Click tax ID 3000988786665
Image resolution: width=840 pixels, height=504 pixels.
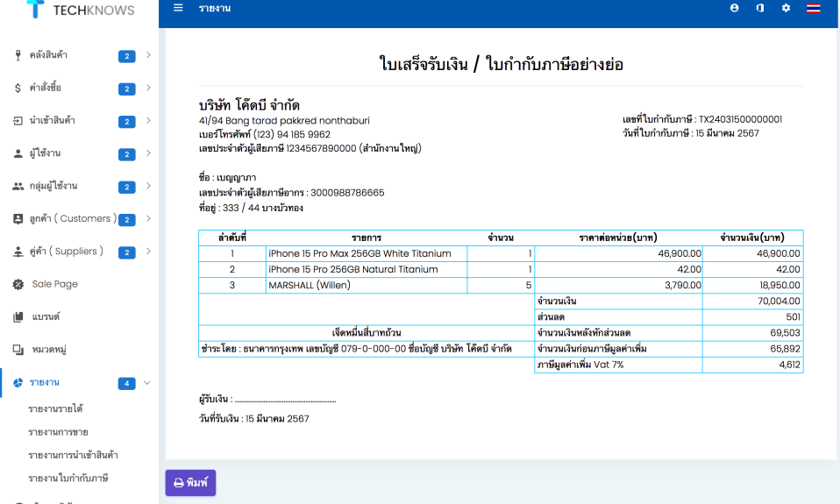[x=347, y=193]
